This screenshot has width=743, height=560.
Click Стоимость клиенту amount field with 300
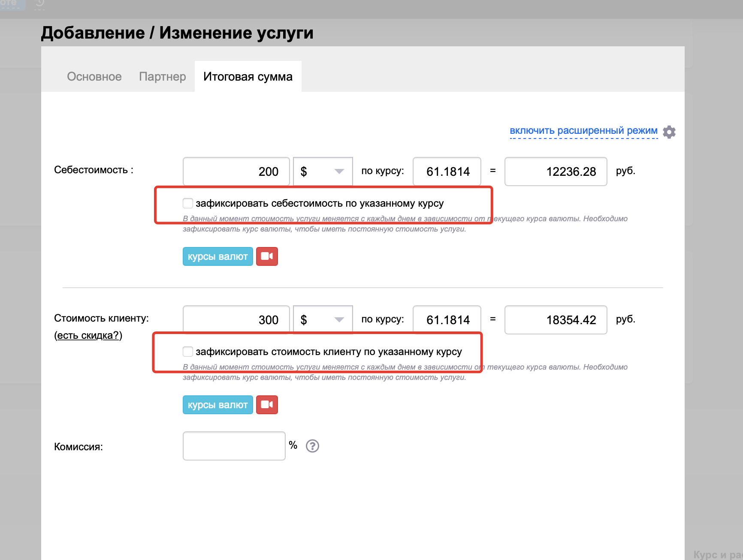click(236, 320)
